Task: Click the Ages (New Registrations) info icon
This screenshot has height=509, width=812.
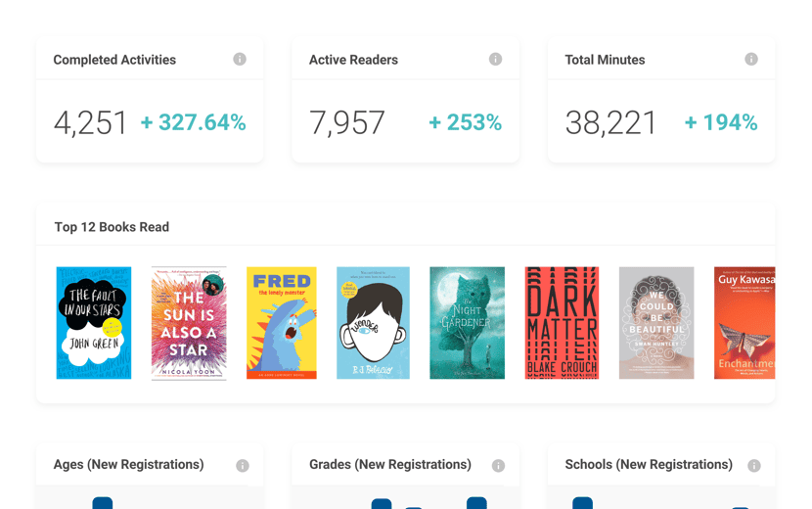Action: click(x=243, y=466)
